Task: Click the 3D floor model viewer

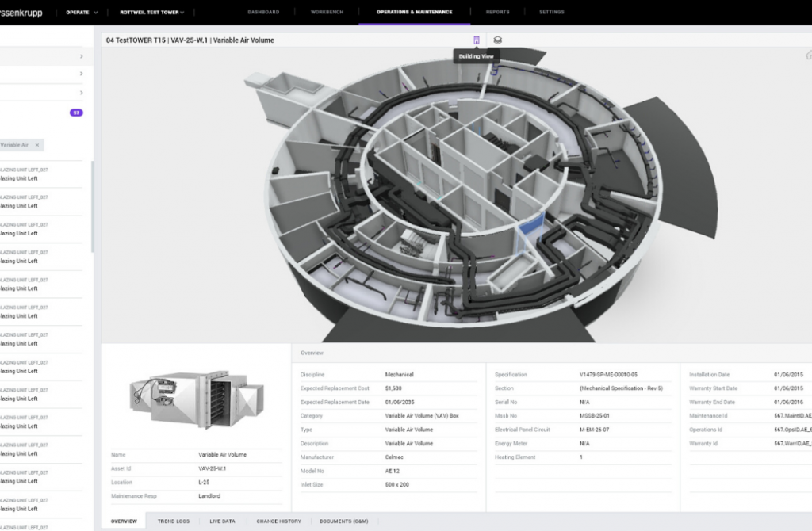Action: coord(457,195)
